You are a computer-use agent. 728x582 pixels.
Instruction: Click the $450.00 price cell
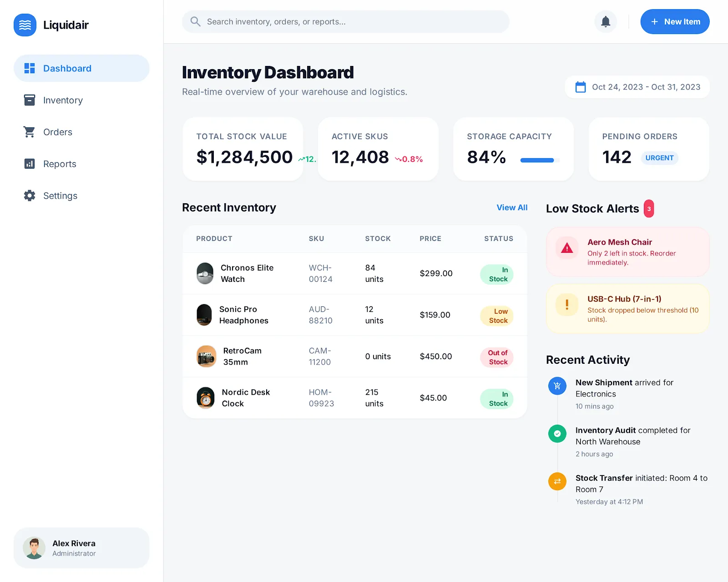pyautogui.click(x=436, y=356)
